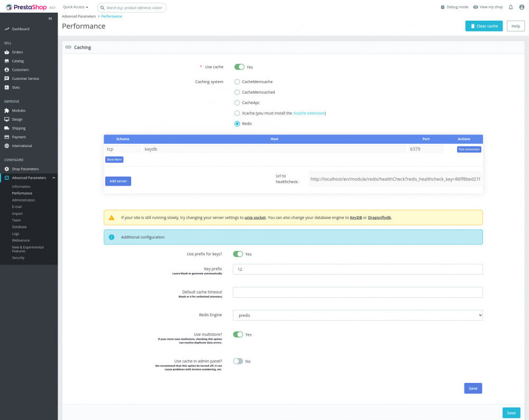Select Redis caching system
529x420 pixels.
coord(237,123)
